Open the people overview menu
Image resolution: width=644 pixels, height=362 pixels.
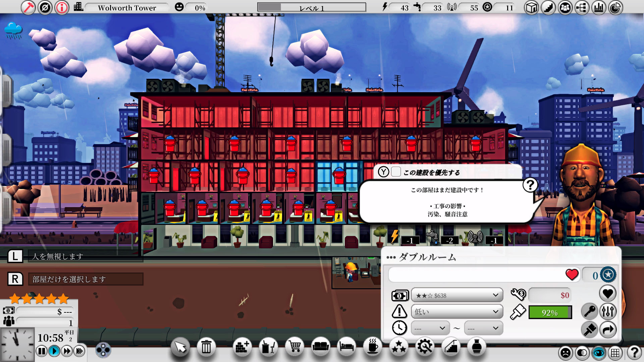[x=565, y=8]
